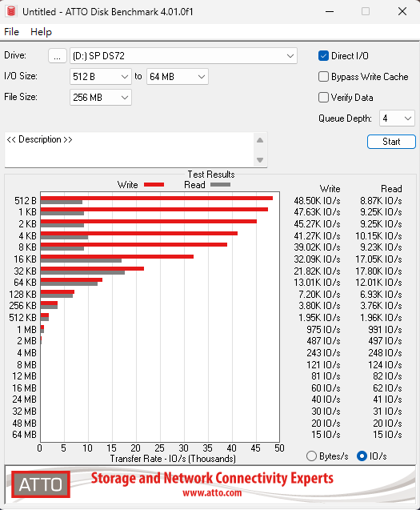Minimize the ATTO Disk Benchmark window
The image size is (420, 510).
[330, 11]
